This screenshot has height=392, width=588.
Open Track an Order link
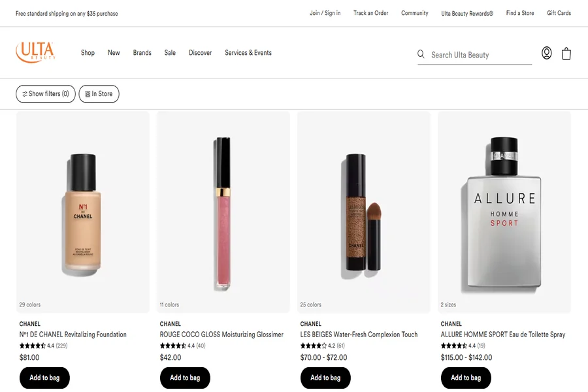[x=371, y=13]
